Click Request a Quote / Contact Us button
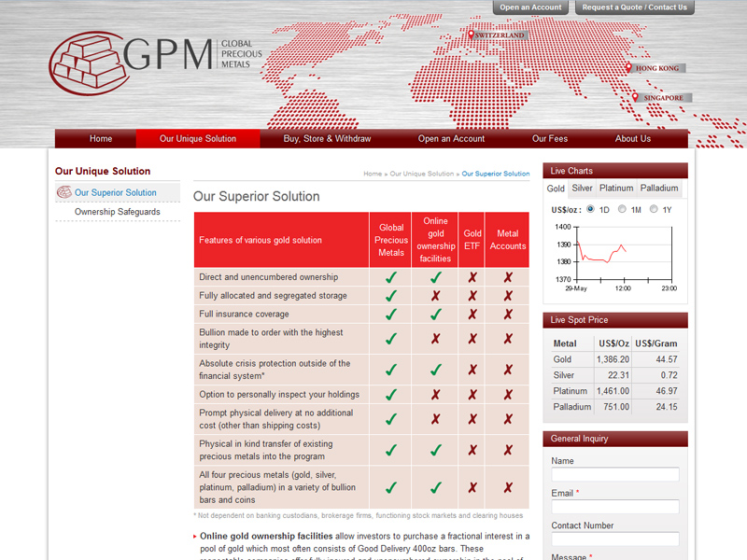This screenshot has height=560, width=747. point(635,7)
